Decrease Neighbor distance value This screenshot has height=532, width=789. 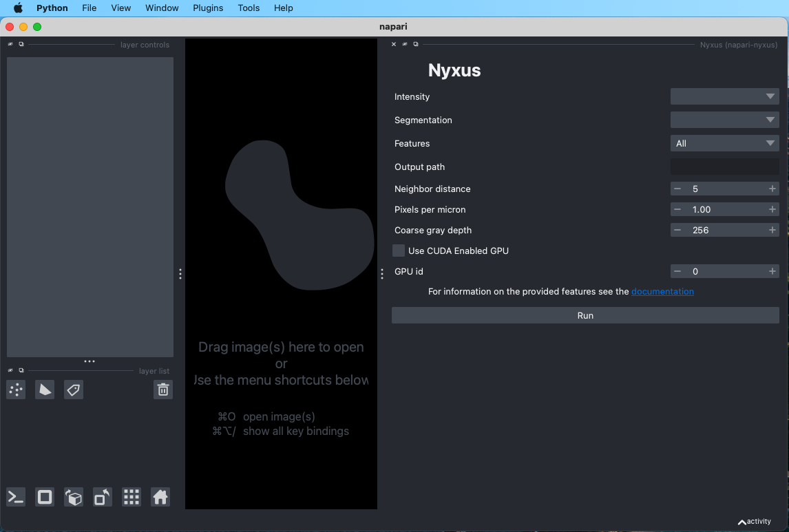point(677,189)
